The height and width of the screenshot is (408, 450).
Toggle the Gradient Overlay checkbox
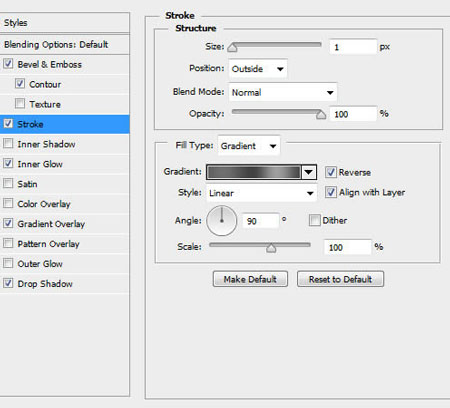(x=8, y=223)
